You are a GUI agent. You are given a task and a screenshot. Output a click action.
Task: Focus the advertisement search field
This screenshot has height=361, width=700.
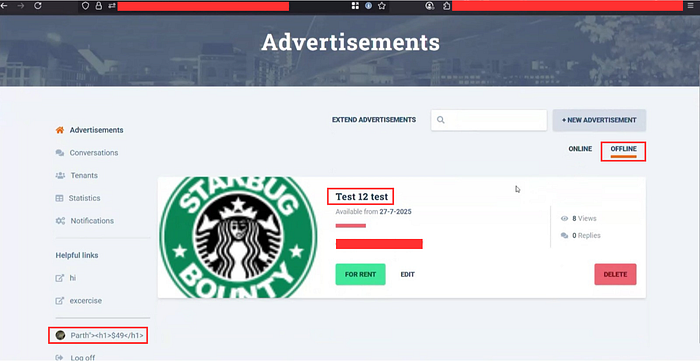click(489, 120)
